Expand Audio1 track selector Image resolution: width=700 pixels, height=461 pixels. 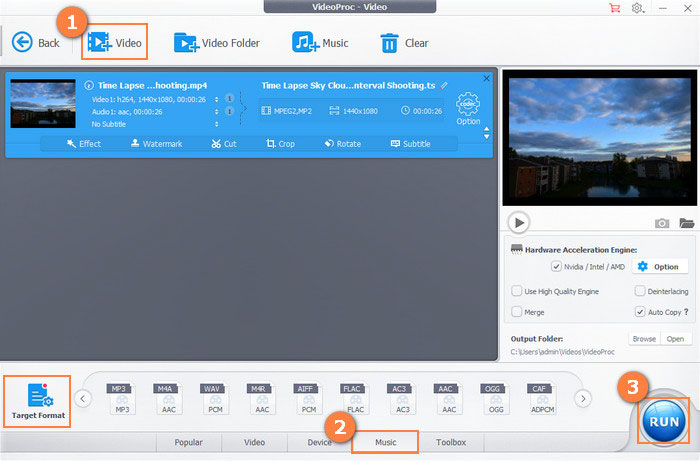tap(217, 112)
